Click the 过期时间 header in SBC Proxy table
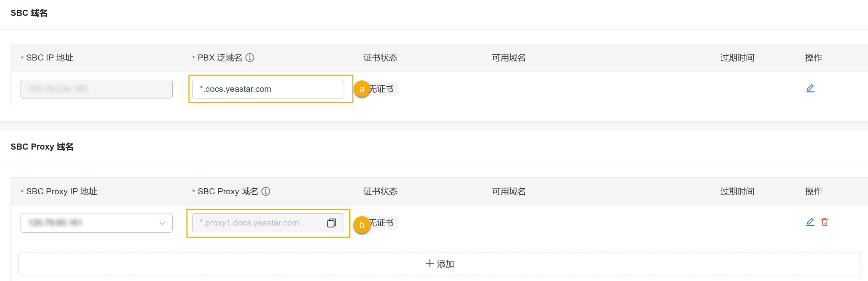 [737, 192]
